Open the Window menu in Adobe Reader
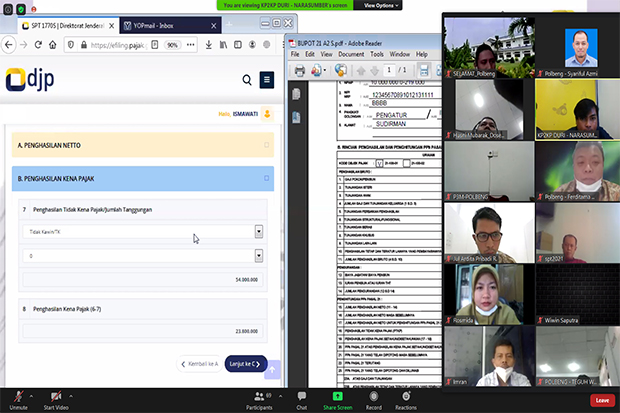Screen dimensions: 620x413 pos(400,54)
